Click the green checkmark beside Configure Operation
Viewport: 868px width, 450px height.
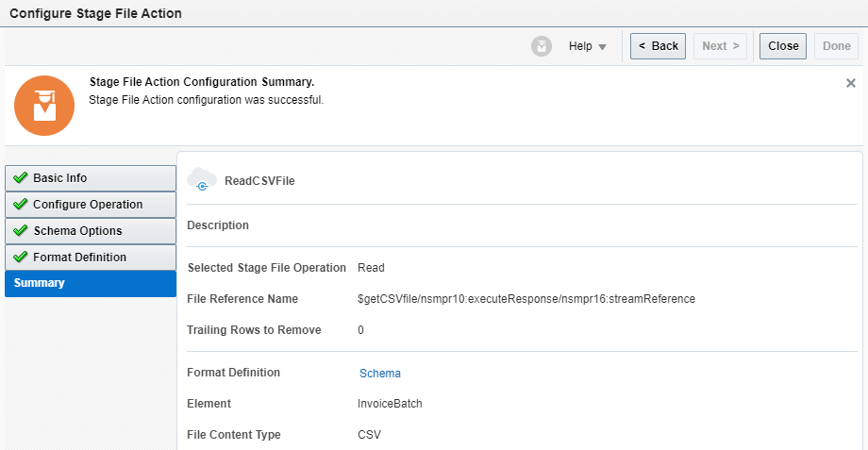[20, 205]
